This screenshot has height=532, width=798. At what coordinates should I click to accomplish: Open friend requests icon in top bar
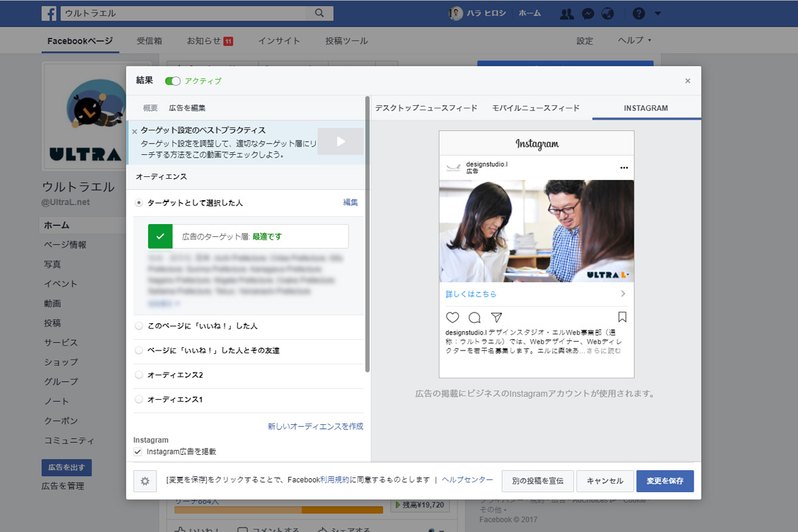point(567,13)
